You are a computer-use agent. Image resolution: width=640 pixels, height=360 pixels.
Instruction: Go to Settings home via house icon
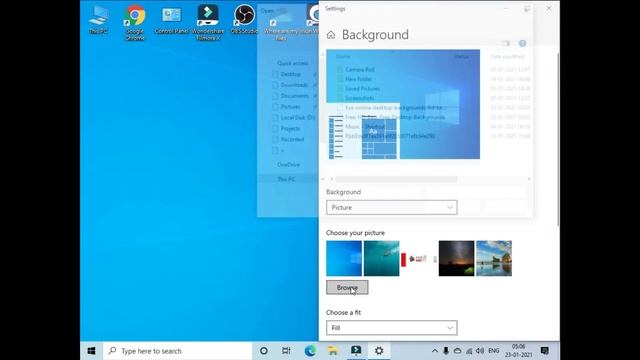(x=331, y=35)
